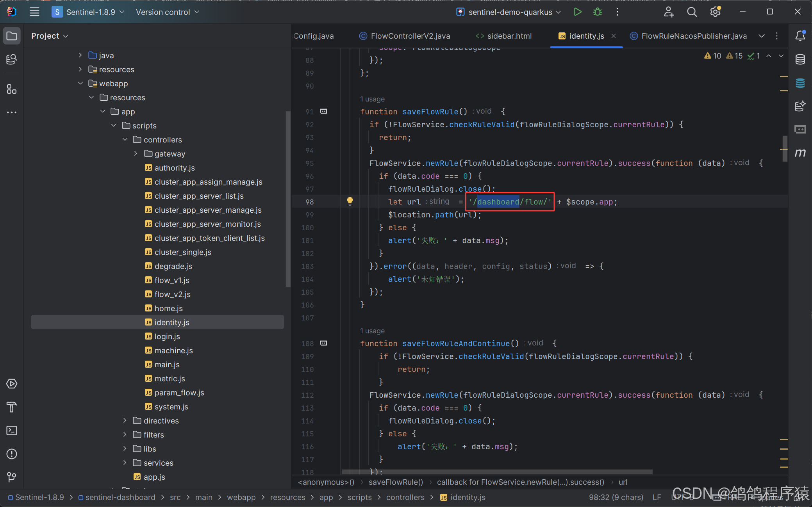The width and height of the screenshot is (812, 507).
Task: Run sentinel-demo-quarkus with the green play icon
Action: (x=577, y=12)
